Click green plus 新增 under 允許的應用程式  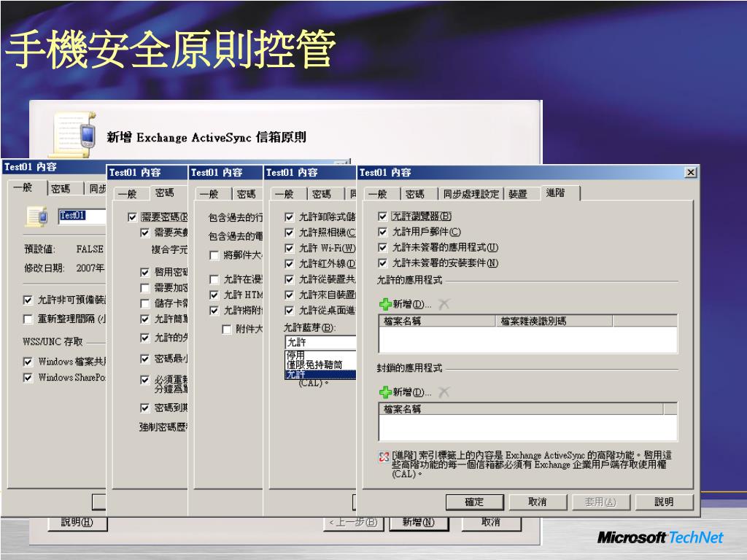(405, 304)
